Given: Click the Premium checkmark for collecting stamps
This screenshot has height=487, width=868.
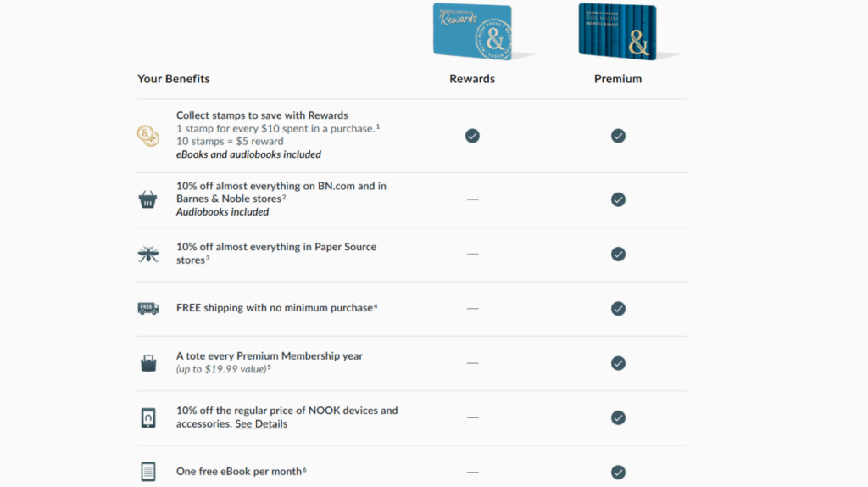Looking at the screenshot, I should (x=618, y=136).
